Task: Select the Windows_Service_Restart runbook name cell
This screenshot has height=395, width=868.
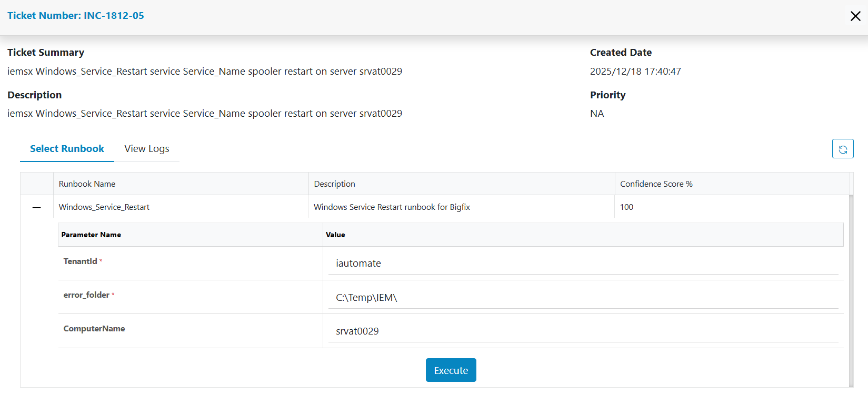Action: pyautogui.click(x=104, y=207)
